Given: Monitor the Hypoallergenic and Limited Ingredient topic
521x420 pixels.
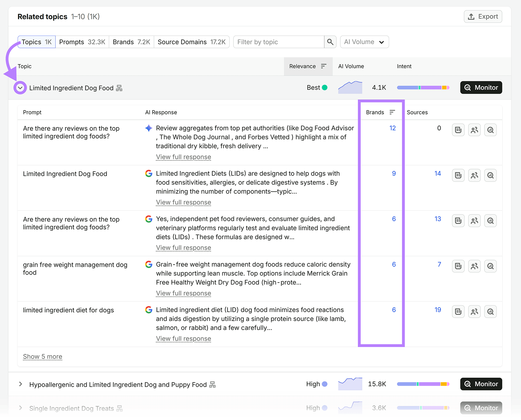Looking at the screenshot, I should 481,384.
